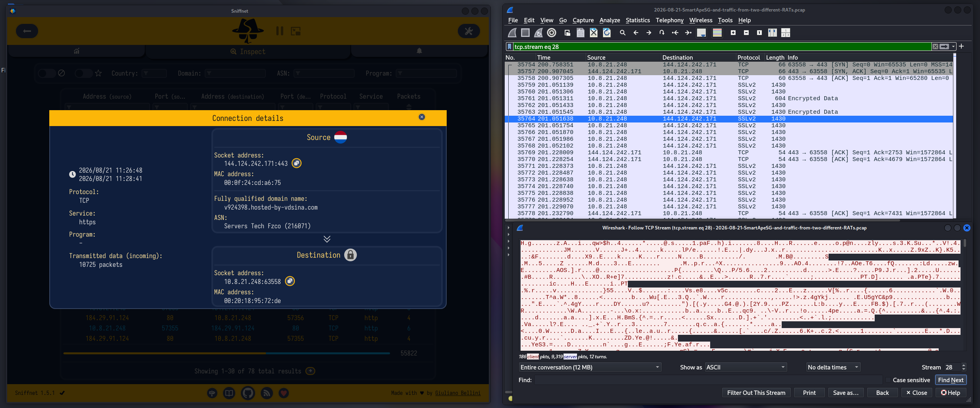
Task: Apply the display filter arrow button
Action: coord(944,47)
